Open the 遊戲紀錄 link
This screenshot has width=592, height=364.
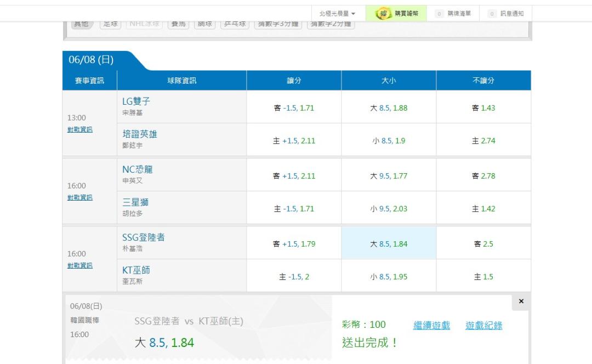[x=483, y=325]
